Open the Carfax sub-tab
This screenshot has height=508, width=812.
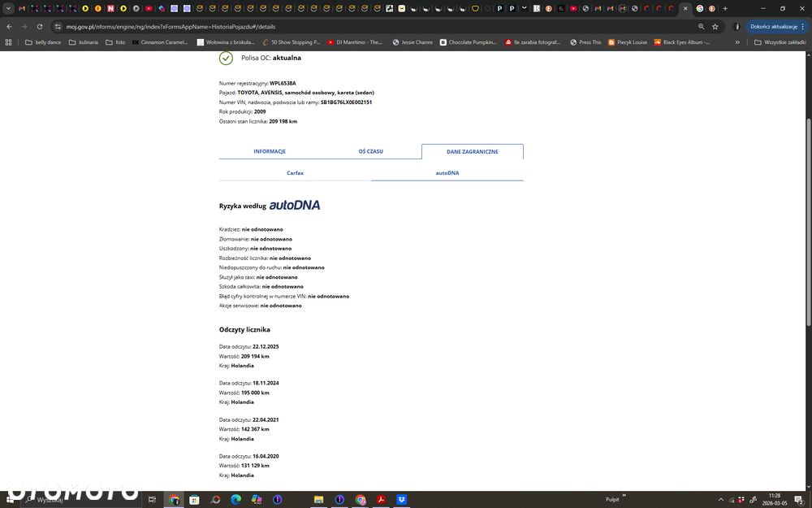(296, 172)
